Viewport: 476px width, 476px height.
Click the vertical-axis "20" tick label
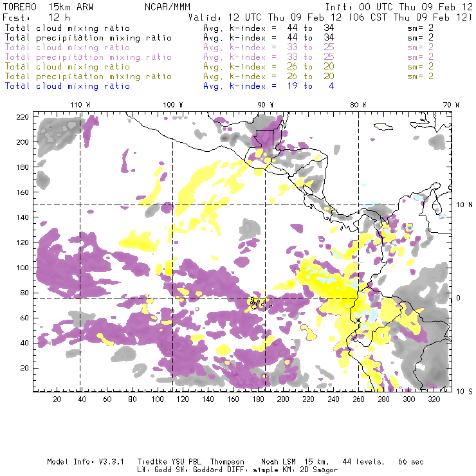[24, 368]
